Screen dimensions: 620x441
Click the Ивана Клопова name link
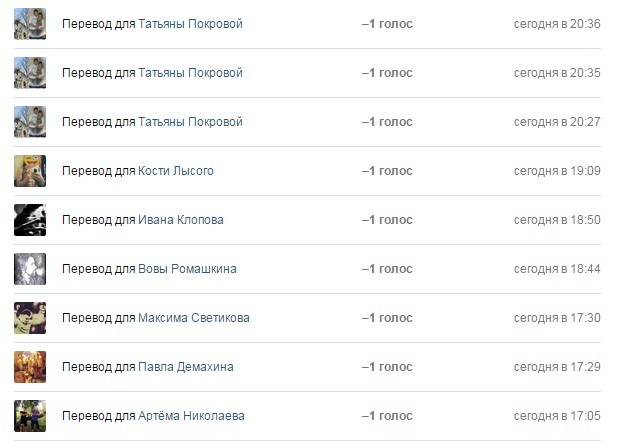click(180, 220)
